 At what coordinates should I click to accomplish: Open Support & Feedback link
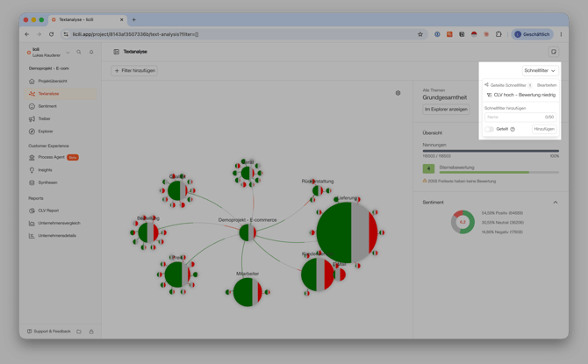click(x=49, y=332)
